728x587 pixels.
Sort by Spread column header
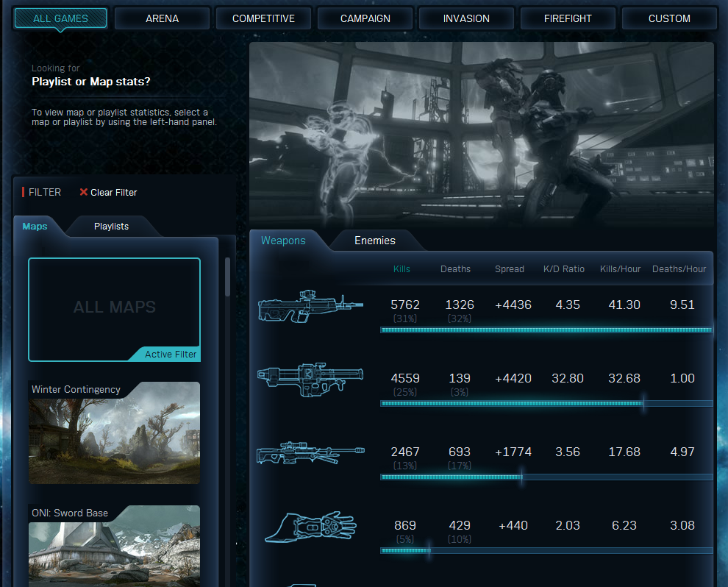point(510,269)
